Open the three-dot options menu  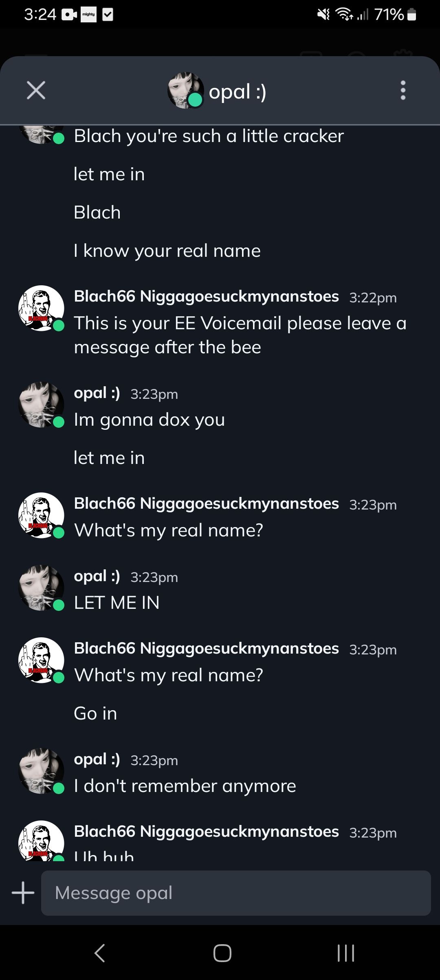[403, 90]
